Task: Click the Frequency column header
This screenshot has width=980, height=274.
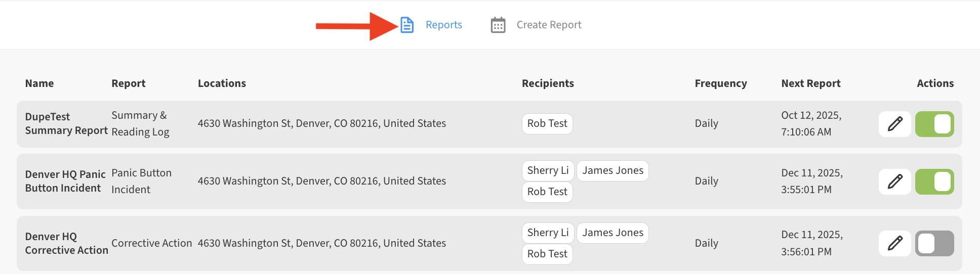Action: pos(720,83)
